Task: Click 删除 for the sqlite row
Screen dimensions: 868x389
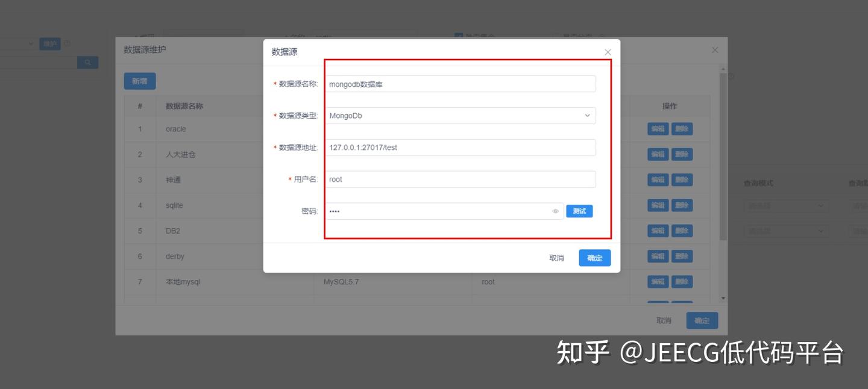Action: click(x=682, y=205)
